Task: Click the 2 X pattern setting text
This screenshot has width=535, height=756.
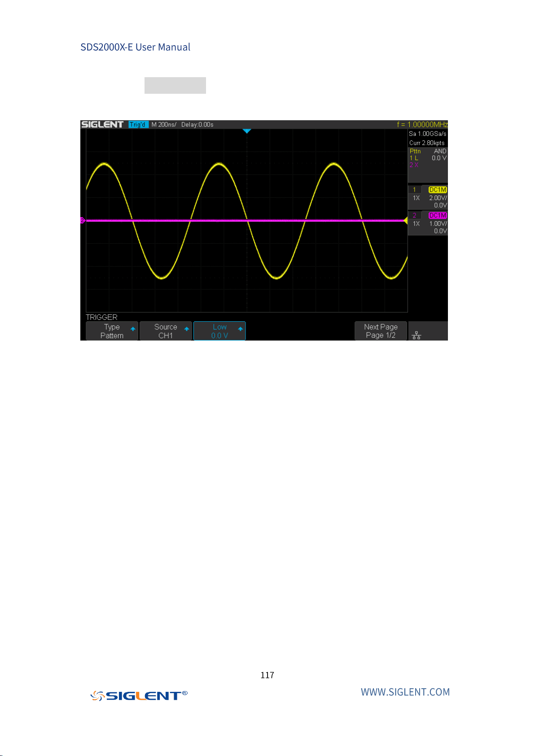Action: point(414,165)
